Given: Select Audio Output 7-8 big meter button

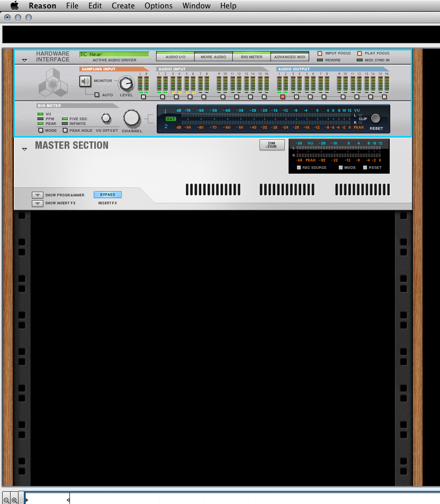Looking at the screenshot, I should click(x=324, y=97).
